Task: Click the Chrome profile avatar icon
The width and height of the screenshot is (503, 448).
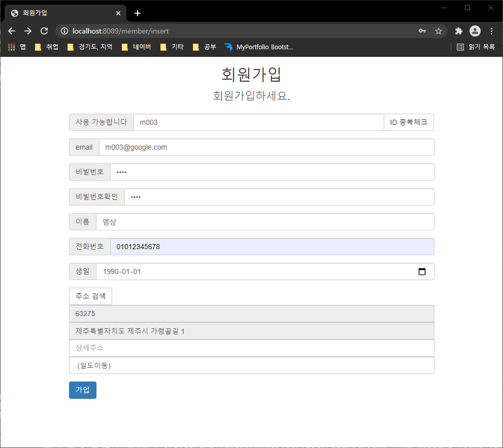Action: pos(475,31)
